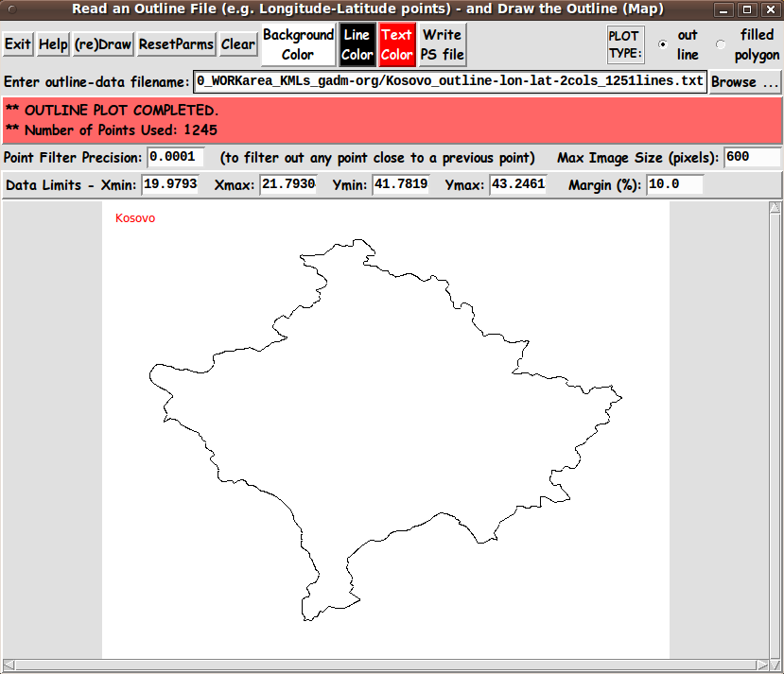Click the window menu icon in title bar
Image resolution: width=784 pixels, height=674 pixels.
click(x=12, y=9)
